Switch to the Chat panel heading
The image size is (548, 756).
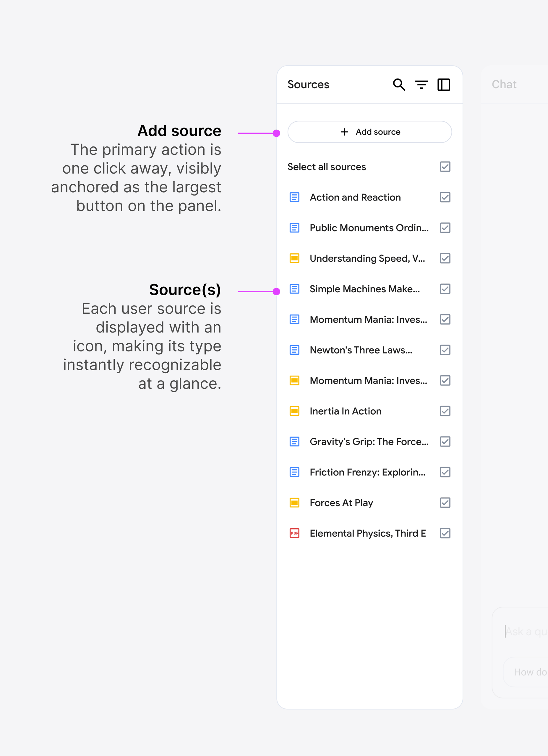[504, 85]
